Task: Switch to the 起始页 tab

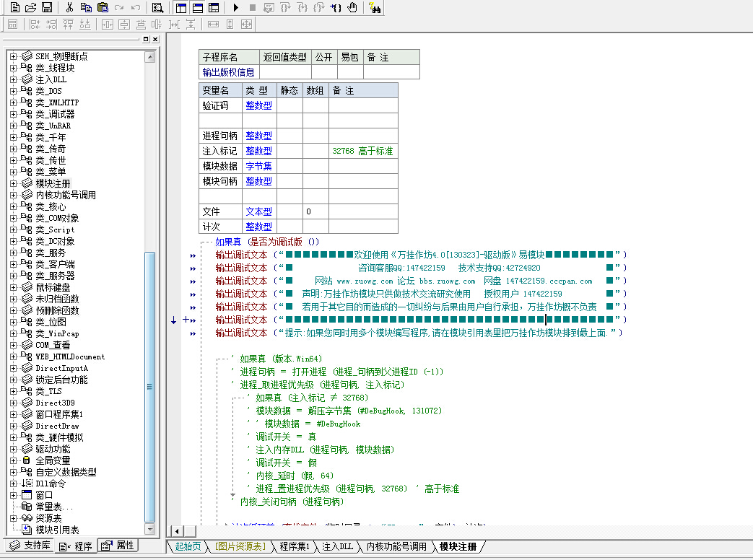Action: (x=188, y=546)
